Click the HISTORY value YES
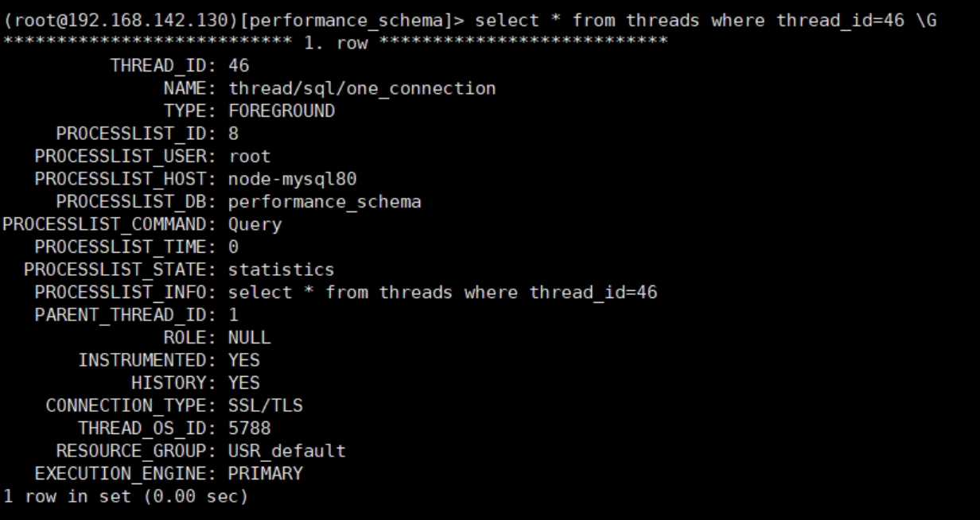 point(244,383)
